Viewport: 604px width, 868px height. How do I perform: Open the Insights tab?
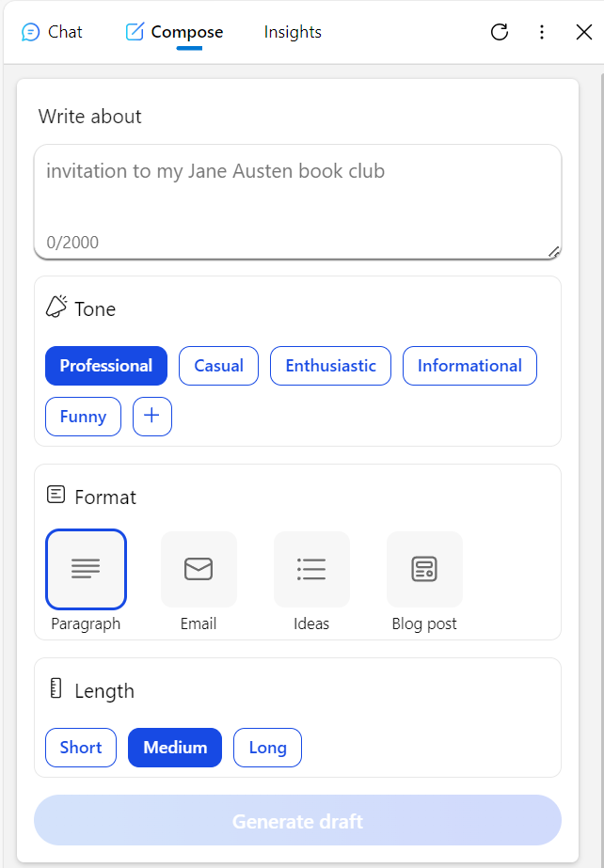pyautogui.click(x=293, y=32)
